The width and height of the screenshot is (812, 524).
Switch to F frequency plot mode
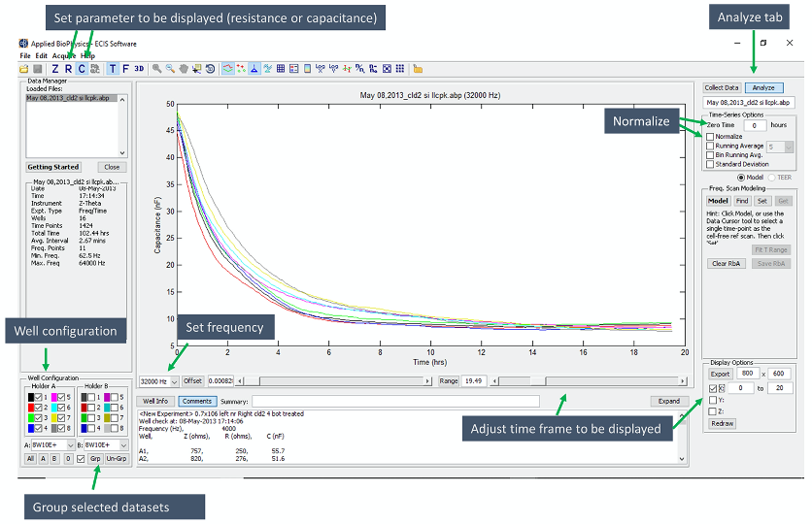pos(125,69)
